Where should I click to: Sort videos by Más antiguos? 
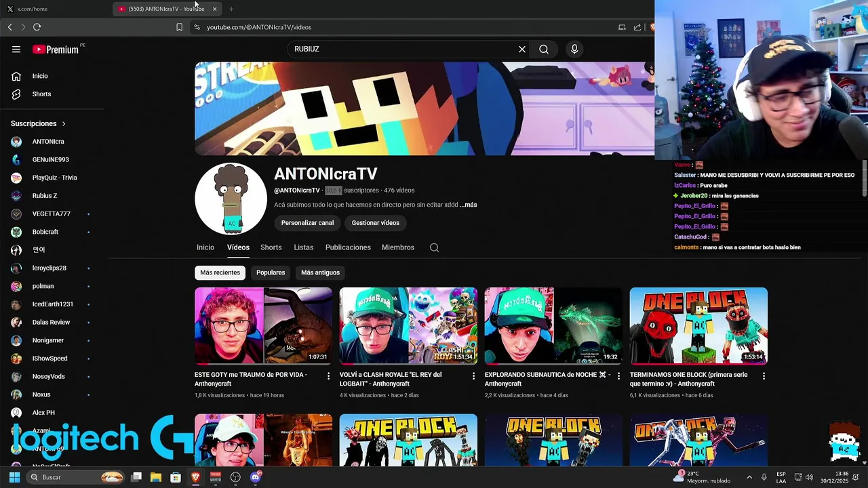[320, 272]
